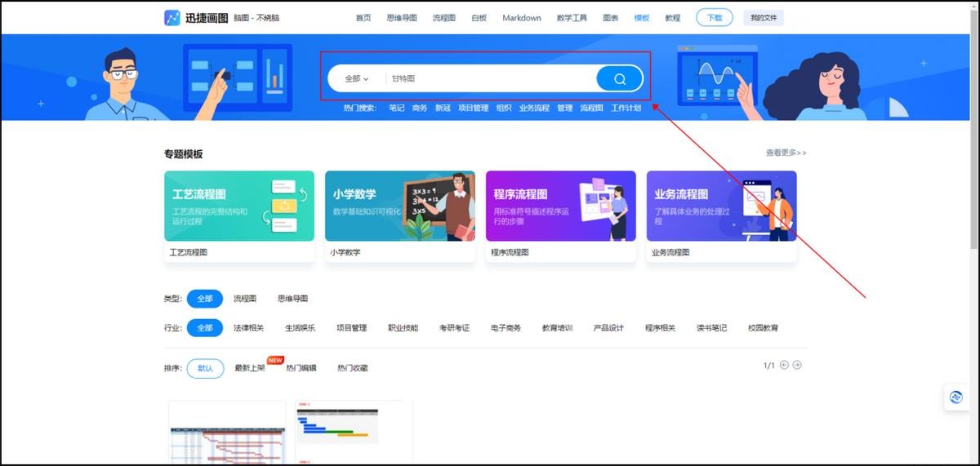Screen dimensions: 980x466
Task: Open the first Gantt chart template thumbnail
Action: click(227, 433)
